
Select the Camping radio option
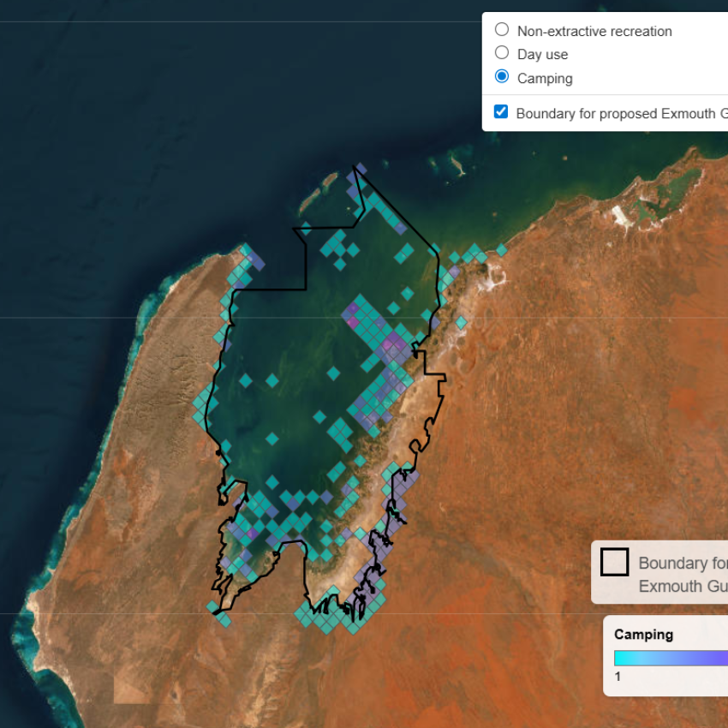click(501, 76)
